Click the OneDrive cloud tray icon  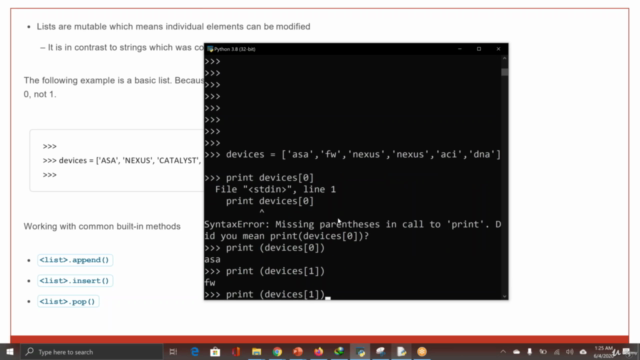pos(516,351)
